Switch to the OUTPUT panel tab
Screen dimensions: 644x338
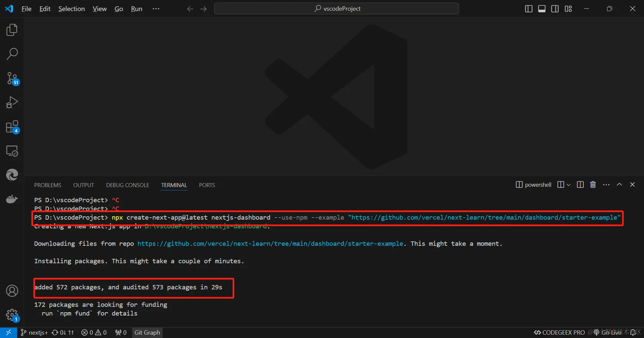(x=84, y=185)
